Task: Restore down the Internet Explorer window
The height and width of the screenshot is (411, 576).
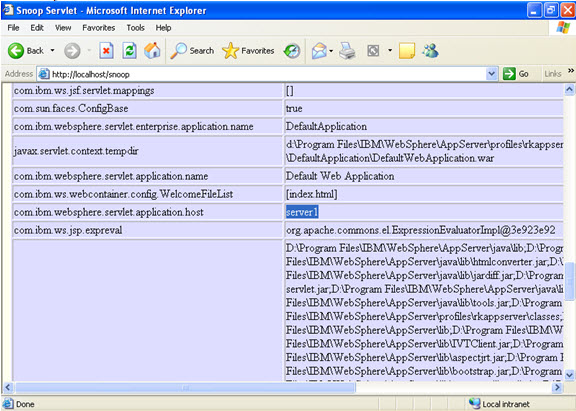Action: click(551, 10)
